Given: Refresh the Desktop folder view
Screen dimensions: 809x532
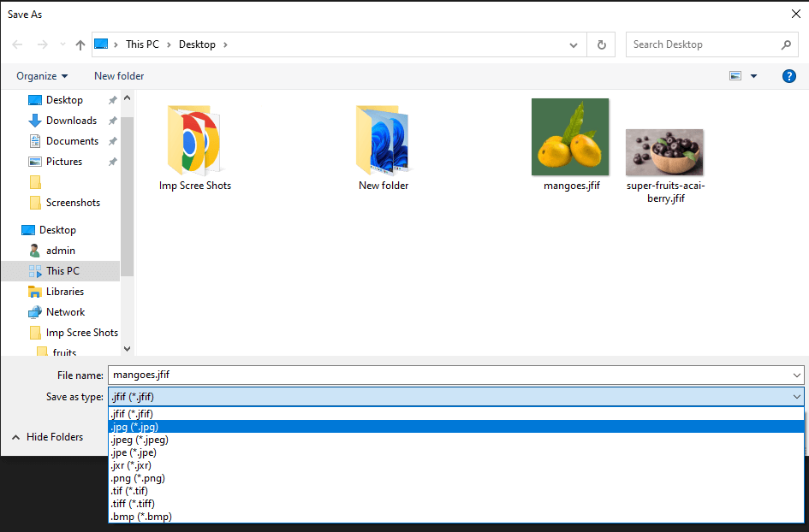Looking at the screenshot, I should 601,44.
